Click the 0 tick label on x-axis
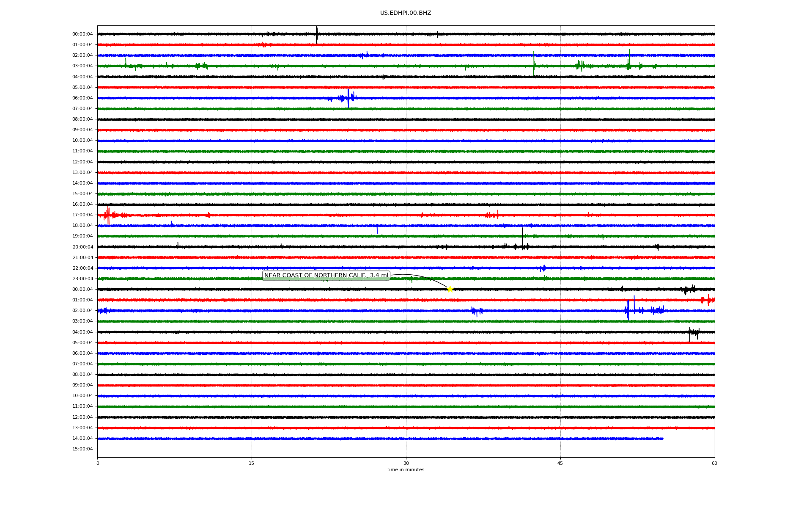This screenshot has height=508, width=812. click(98, 463)
